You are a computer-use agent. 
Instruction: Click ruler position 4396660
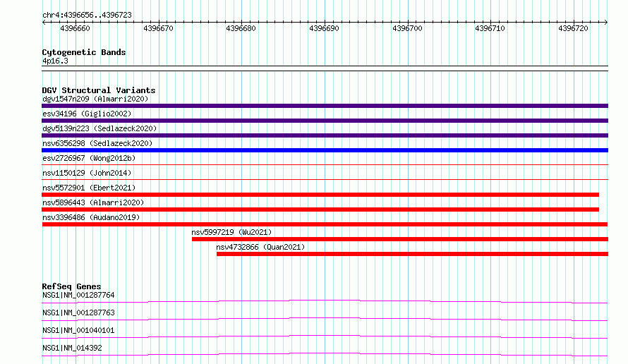point(75,28)
